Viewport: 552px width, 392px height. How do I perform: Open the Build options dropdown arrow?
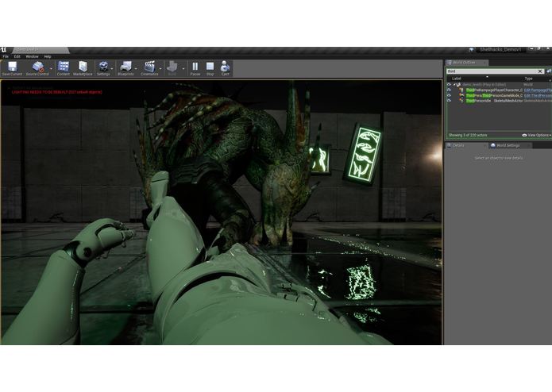coord(183,68)
